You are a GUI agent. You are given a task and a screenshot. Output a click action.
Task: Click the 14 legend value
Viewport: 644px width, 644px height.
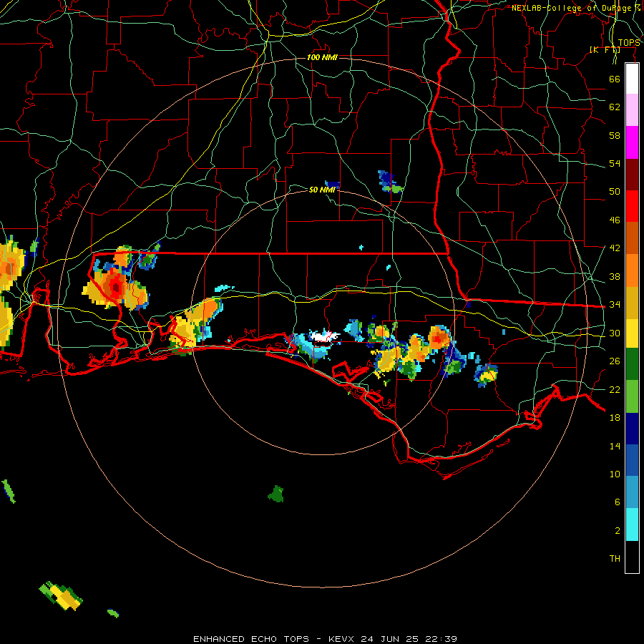(x=615, y=446)
